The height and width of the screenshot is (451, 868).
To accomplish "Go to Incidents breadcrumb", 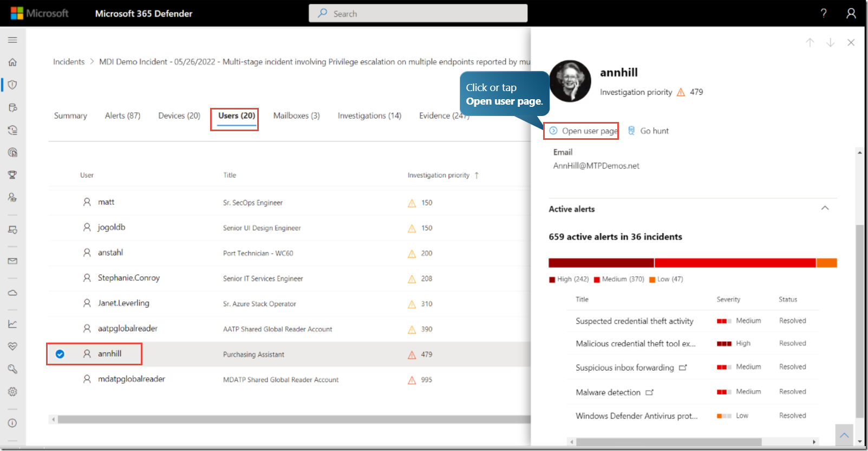I will coord(69,62).
